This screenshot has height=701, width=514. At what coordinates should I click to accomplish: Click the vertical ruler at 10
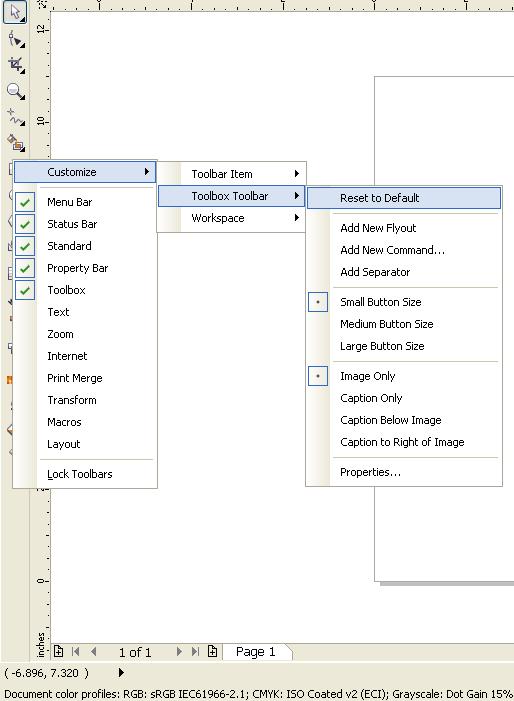coord(41,121)
